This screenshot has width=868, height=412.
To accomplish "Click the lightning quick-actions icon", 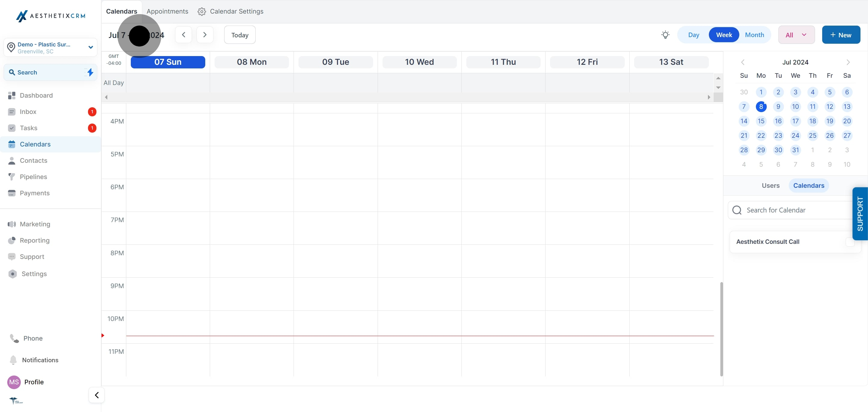I will click(x=90, y=72).
